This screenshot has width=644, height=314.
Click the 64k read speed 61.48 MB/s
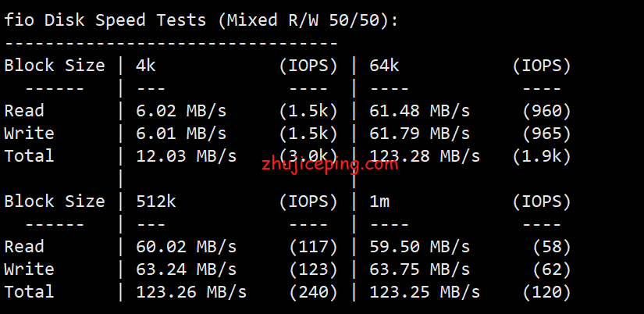[x=419, y=111]
